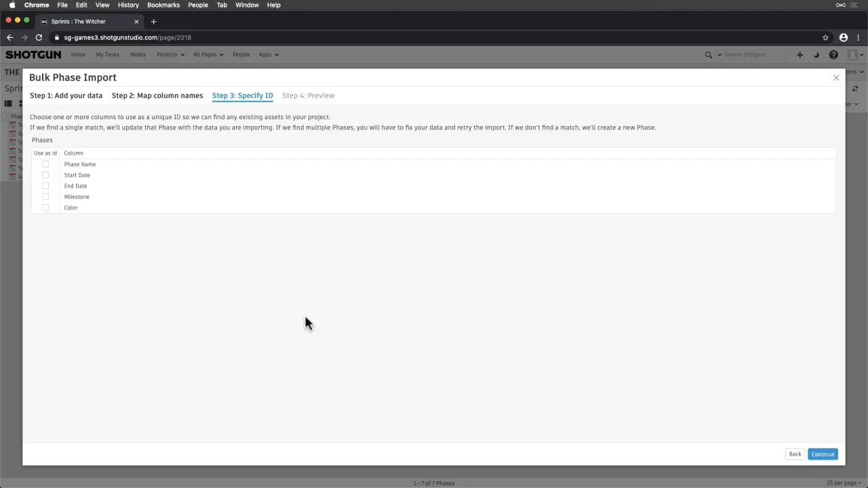Bookmark this page with the star
Screen dimensions: 868x488
pos(825,38)
